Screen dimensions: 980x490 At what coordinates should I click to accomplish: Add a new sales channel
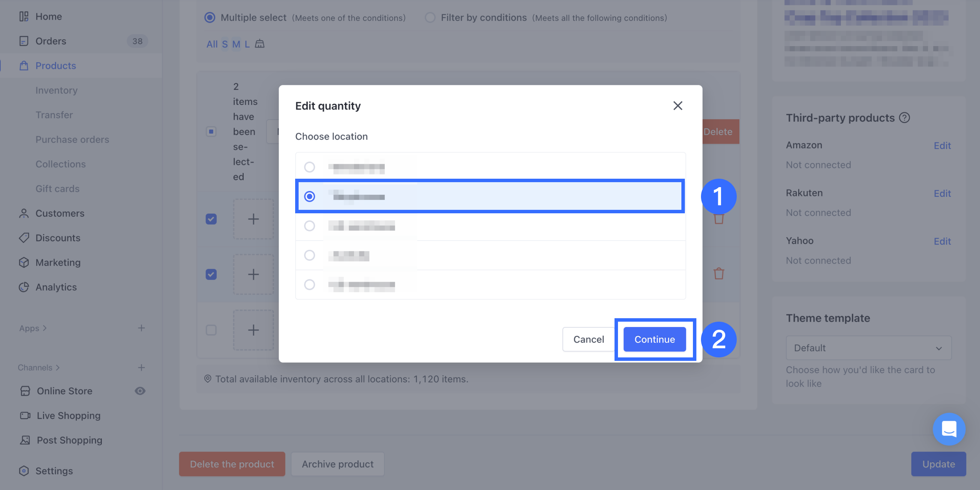[x=141, y=368]
